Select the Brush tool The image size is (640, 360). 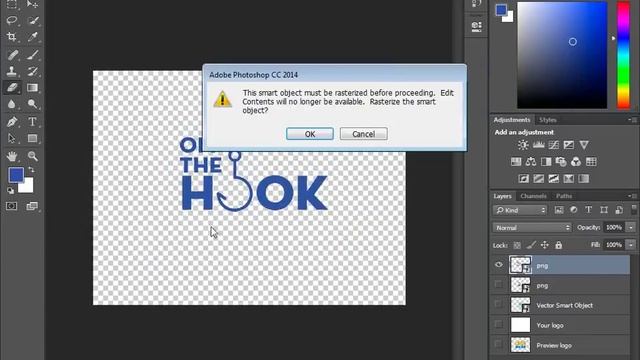click(33, 55)
